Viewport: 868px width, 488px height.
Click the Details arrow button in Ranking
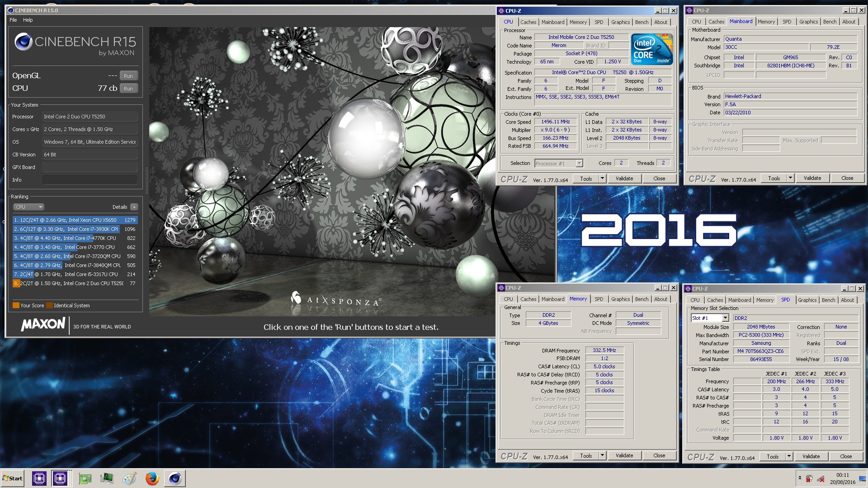[x=134, y=207]
